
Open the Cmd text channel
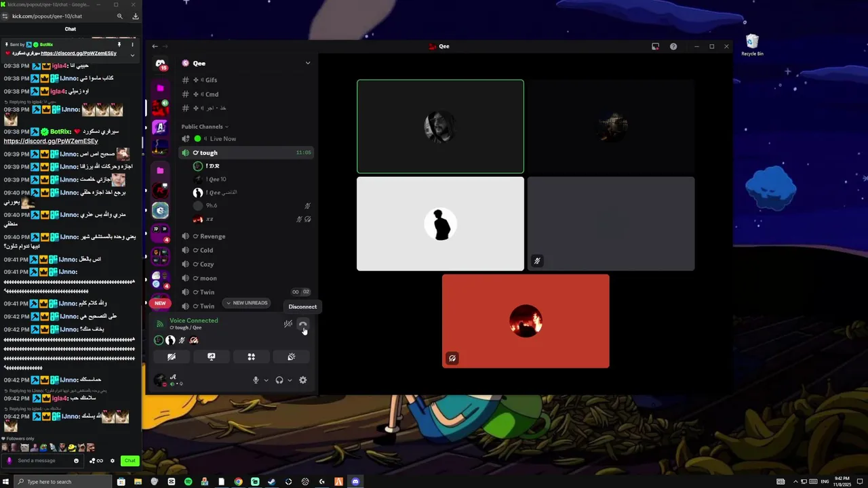(246, 94)
